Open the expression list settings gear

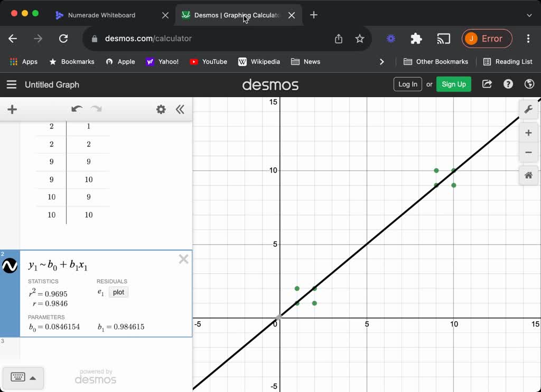161,109
